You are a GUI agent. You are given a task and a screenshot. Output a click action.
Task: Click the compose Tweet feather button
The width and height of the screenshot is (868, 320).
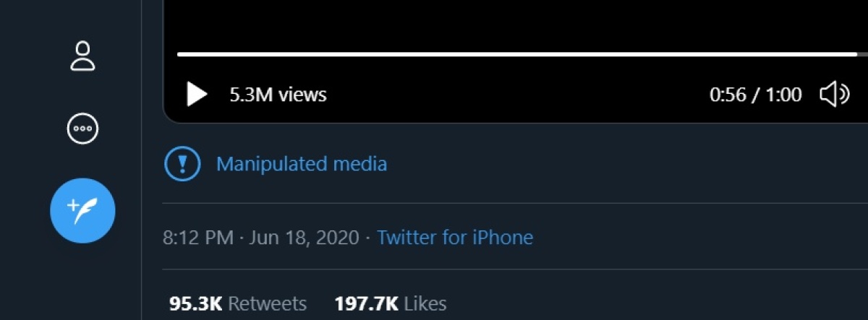pos(82,211)
